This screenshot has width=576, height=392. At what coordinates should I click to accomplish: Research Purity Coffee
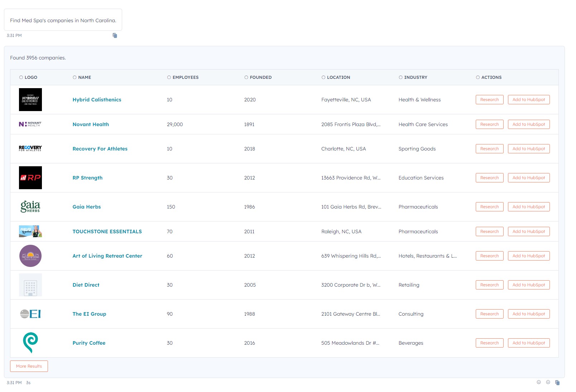tap(490, 343)
